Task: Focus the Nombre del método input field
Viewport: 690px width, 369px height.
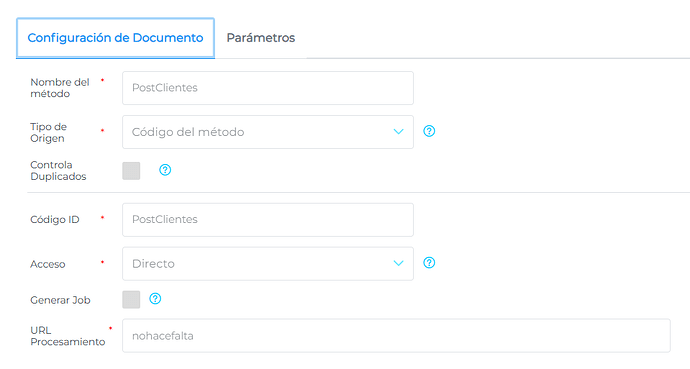Action: 268,88
